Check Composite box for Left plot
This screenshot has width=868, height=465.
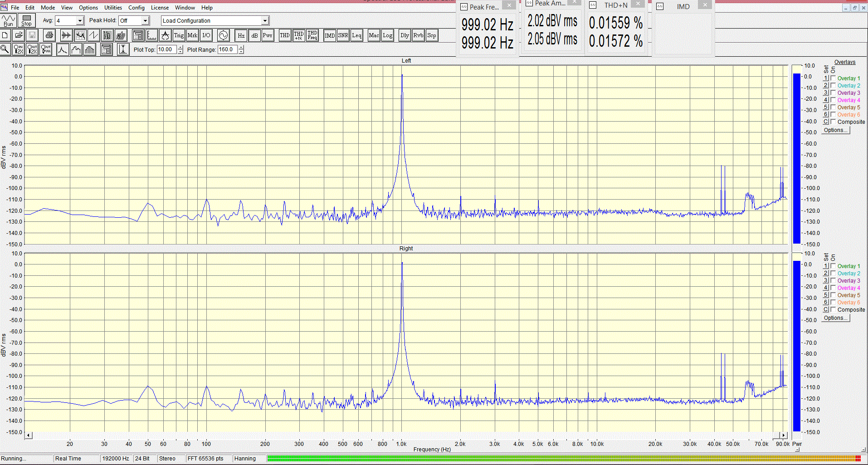point(833,122)
